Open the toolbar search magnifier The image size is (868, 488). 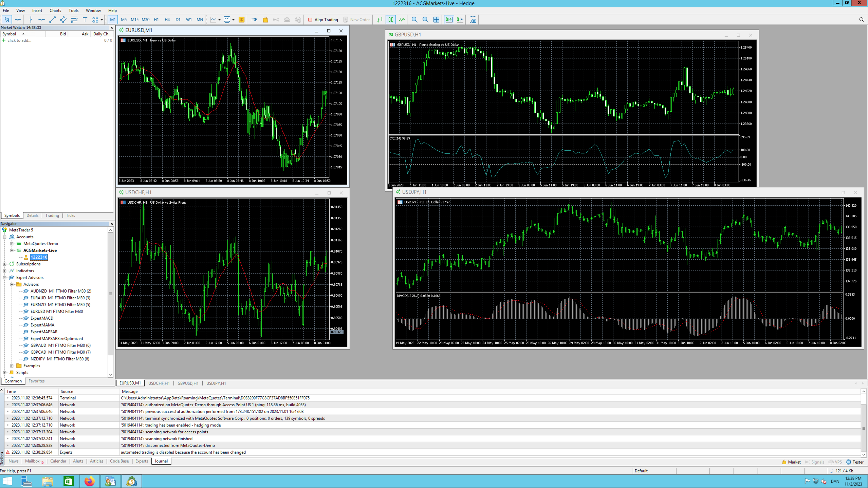pos(861,20)
